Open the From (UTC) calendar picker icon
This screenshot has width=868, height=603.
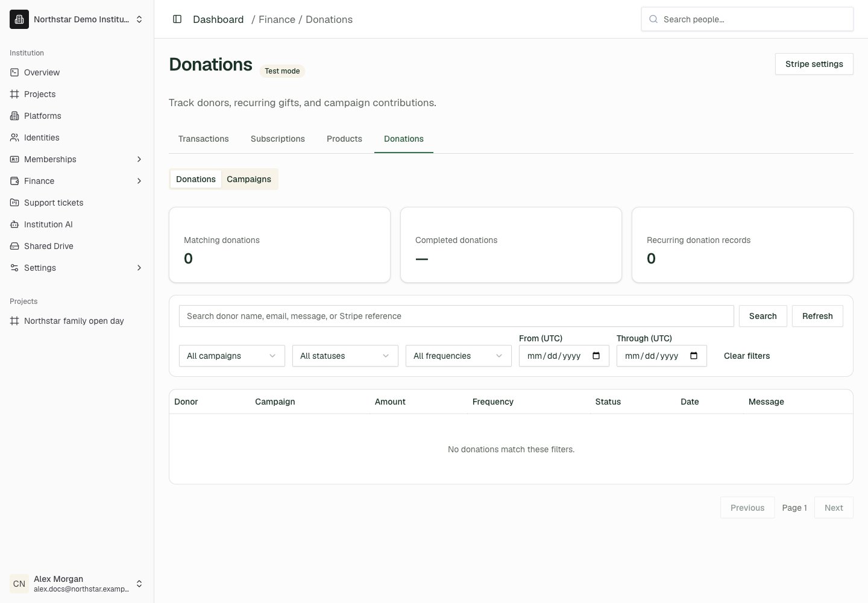(x=596, y=356)
